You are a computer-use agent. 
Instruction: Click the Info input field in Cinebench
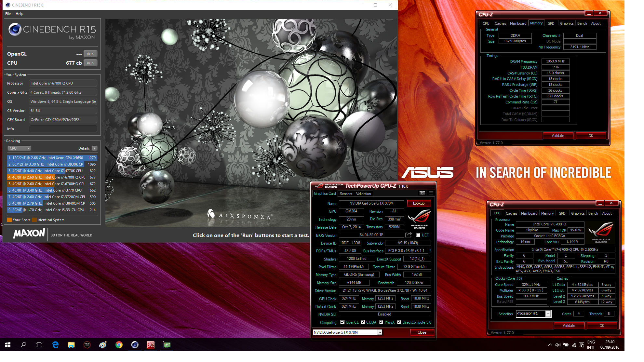click(63, 129)
